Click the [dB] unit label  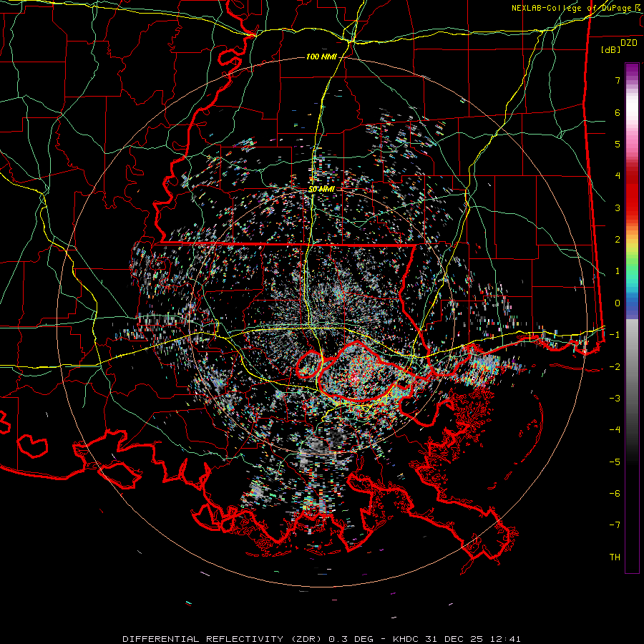tap(611, 49)
